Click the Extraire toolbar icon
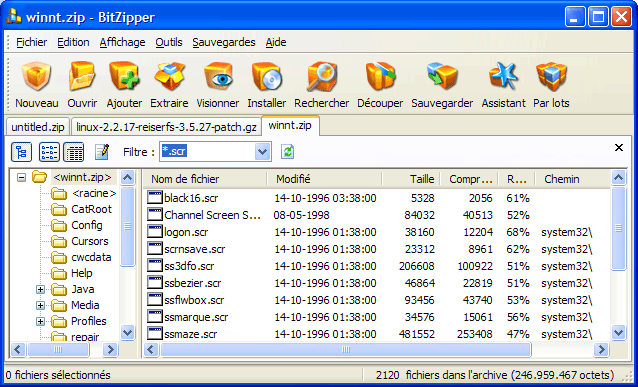This screenshot has width=638, height=387. pyautogui.click(x=169, y=76)
